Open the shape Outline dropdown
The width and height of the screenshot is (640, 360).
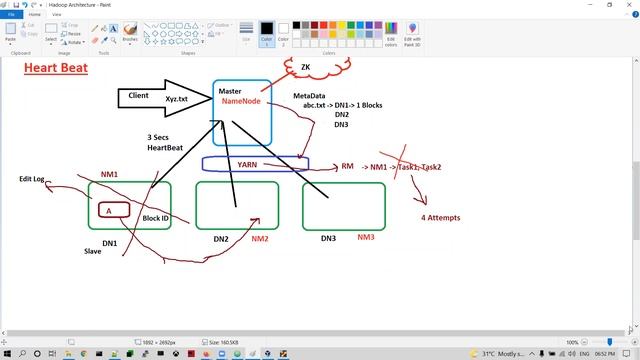coord(220,25)
